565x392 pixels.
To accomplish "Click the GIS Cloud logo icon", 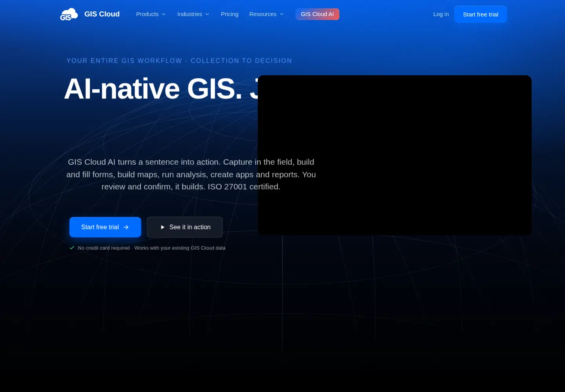I will (69, 14).
